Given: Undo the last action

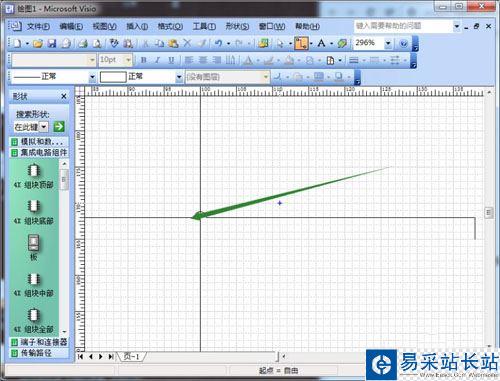Looking at the screenshot, I should pyautogui.click(x=218, y=43).
